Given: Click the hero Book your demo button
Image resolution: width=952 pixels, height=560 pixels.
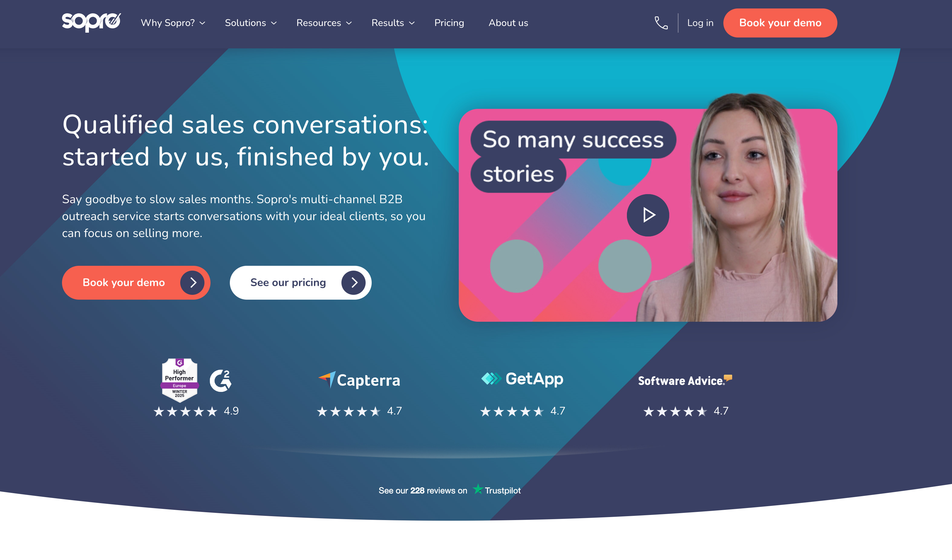Looking at the screenshot, I should pyautogui.click(x=136, y=282).
